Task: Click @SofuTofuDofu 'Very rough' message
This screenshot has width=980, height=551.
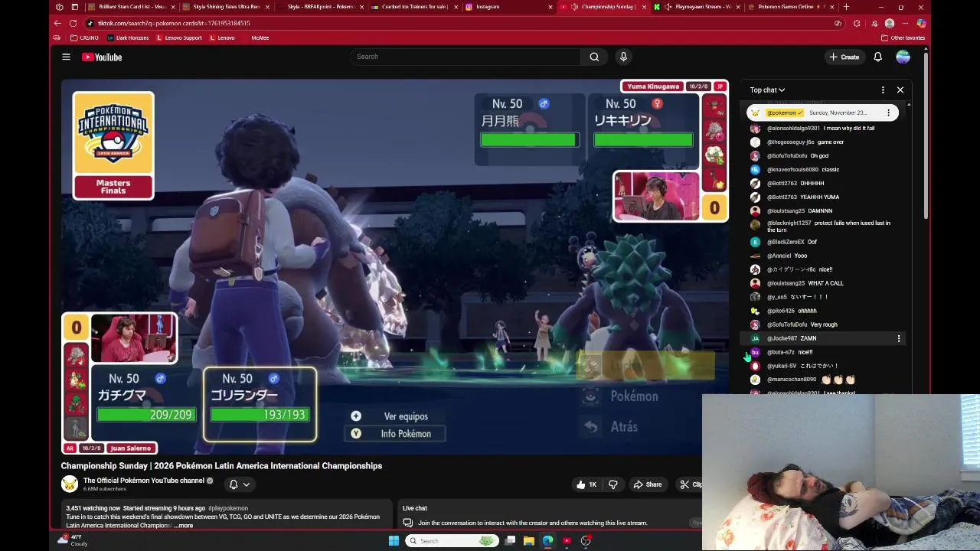Action: tap(802, 324)
